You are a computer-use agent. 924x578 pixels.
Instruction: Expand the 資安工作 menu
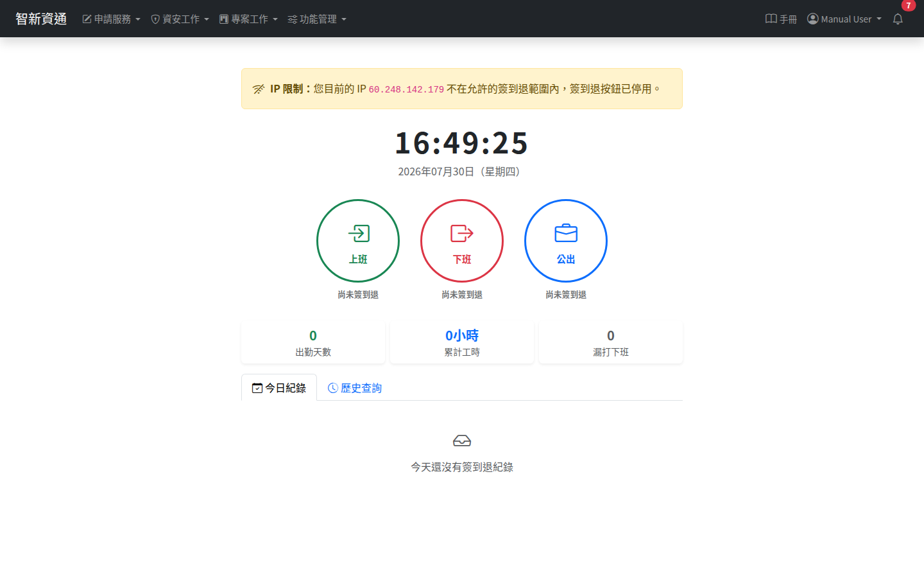180,19
